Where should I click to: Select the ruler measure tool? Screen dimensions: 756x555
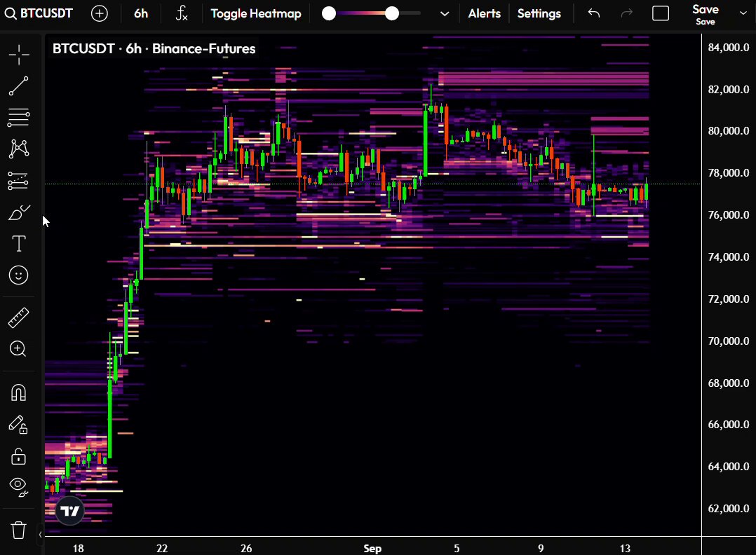pos(19,318)
